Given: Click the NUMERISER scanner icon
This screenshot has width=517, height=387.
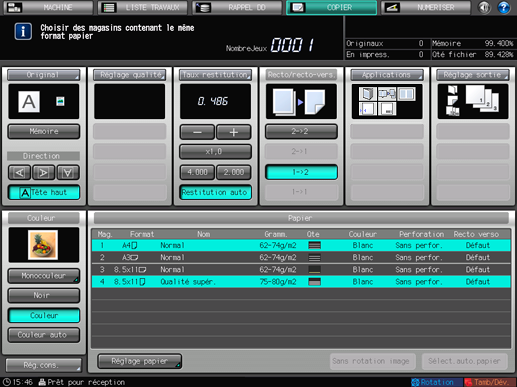Looking at the screenshot, I should [393, 7].
